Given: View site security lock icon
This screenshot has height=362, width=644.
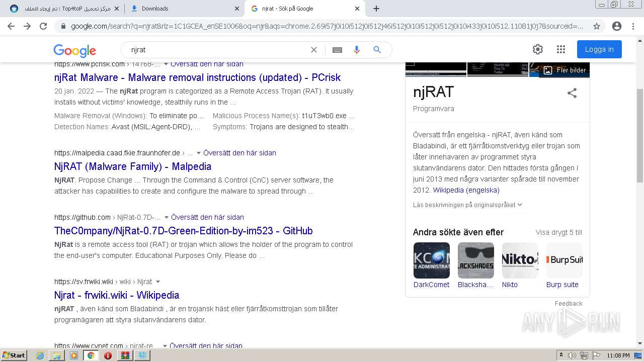Looking at the screenshot, I should [63, 26].
